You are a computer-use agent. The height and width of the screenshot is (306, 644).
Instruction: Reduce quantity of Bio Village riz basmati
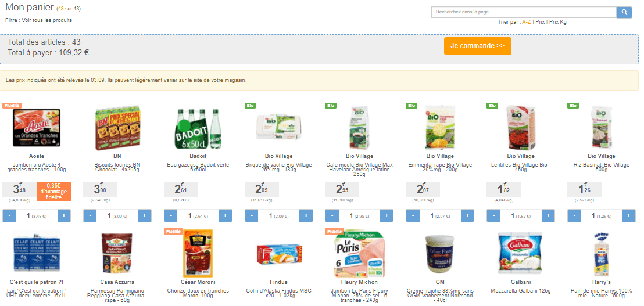(x=574, y=216)
